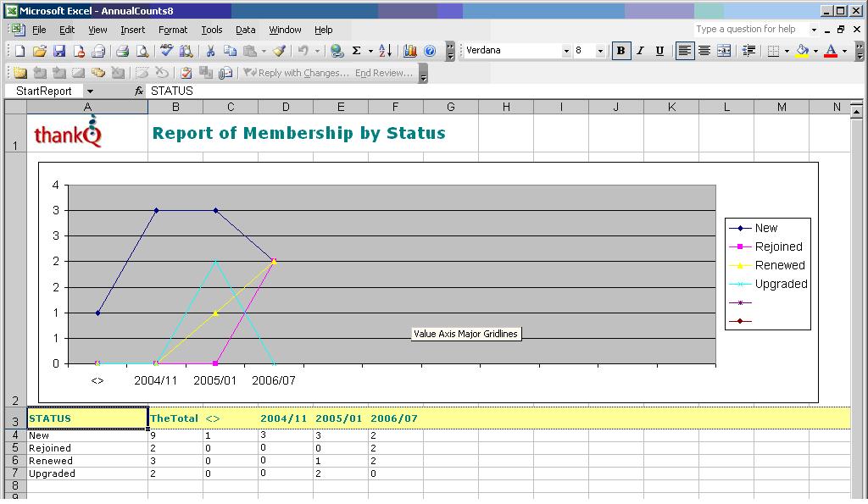The width and height of the screenshot is (868, 504).
Task: Toggle Italic formatting
Action: (641, 51)
